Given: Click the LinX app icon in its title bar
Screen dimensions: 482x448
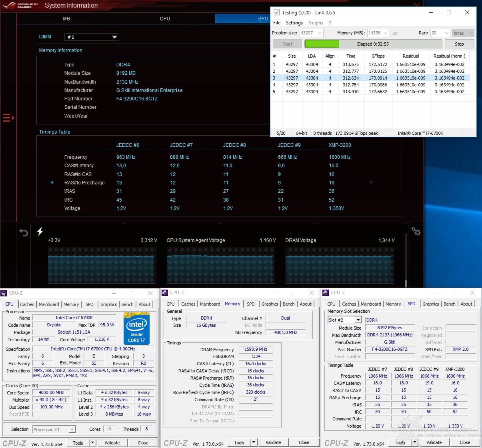Looking at the screenshot, I should pyautogui.click(x=276, y=12).
